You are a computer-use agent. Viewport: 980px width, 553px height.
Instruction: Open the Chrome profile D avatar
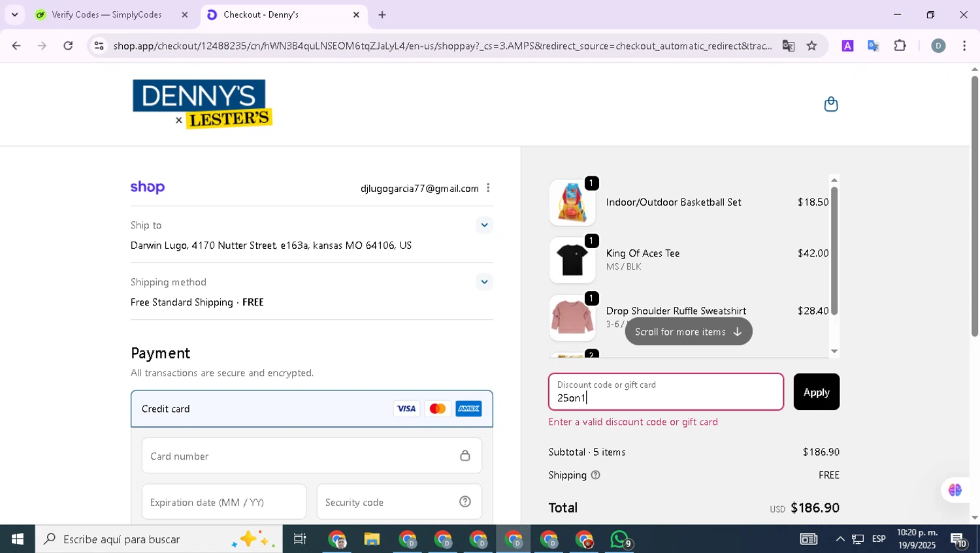coord(938,46)
